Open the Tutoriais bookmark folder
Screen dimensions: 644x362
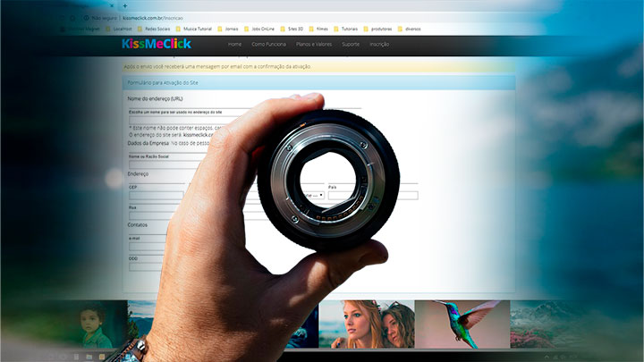click(346, 29)
